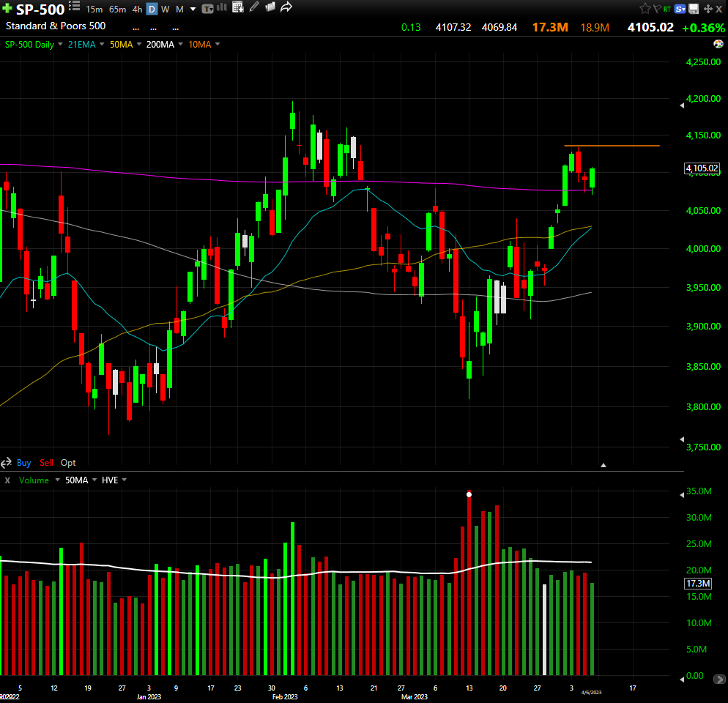Click the add-indicator grid icon
Image resolution: width=728 pixels, height=703 pixels.
pos(238,7)
